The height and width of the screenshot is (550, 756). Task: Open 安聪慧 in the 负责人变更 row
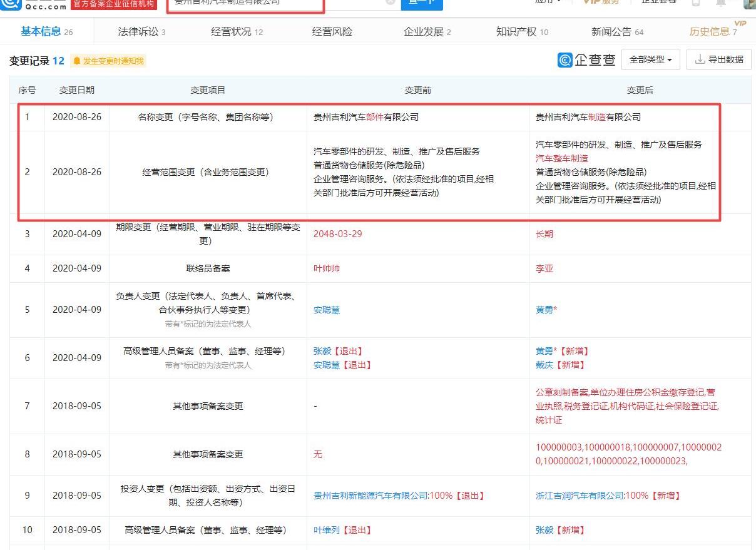pos(327,310)
